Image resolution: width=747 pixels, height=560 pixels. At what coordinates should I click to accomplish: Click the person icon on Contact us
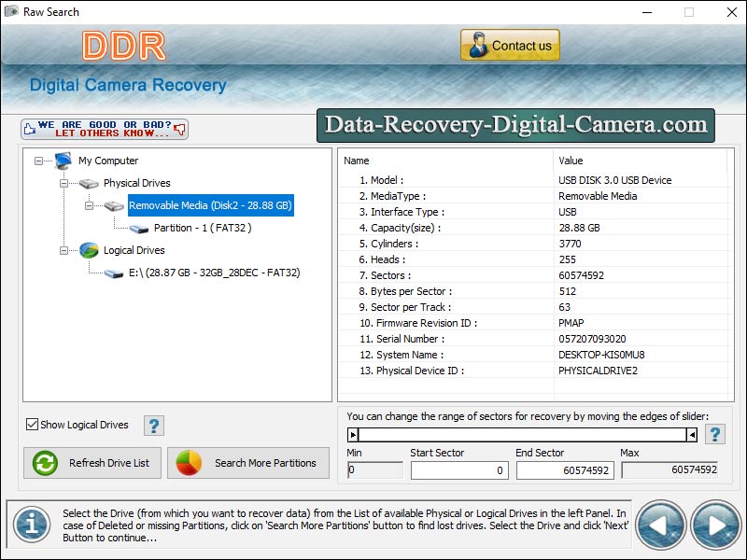[x=478, y=45]
